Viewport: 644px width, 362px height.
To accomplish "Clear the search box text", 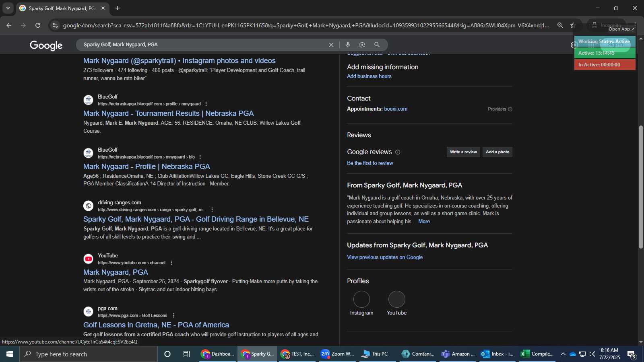I will (x=331, y=45).
